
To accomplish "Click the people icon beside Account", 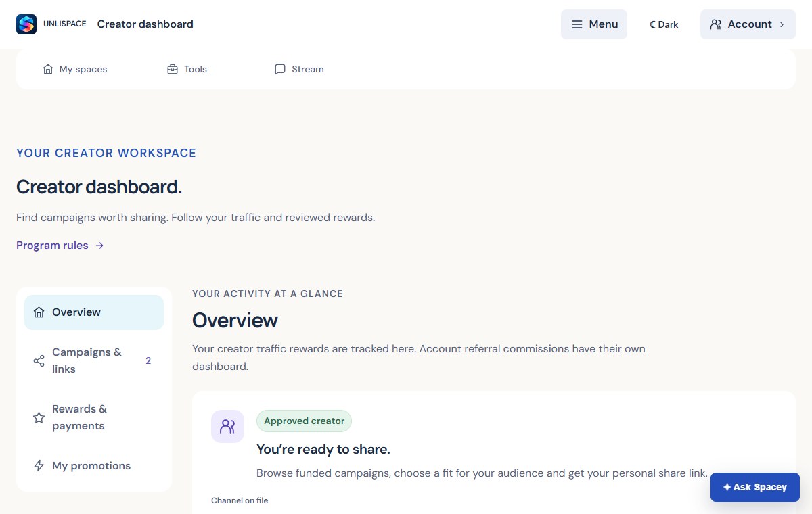I will (x=715, y=24).
